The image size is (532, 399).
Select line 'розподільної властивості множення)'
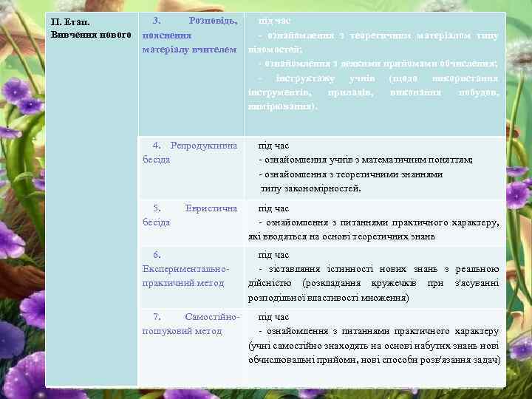tap(328, 299)
